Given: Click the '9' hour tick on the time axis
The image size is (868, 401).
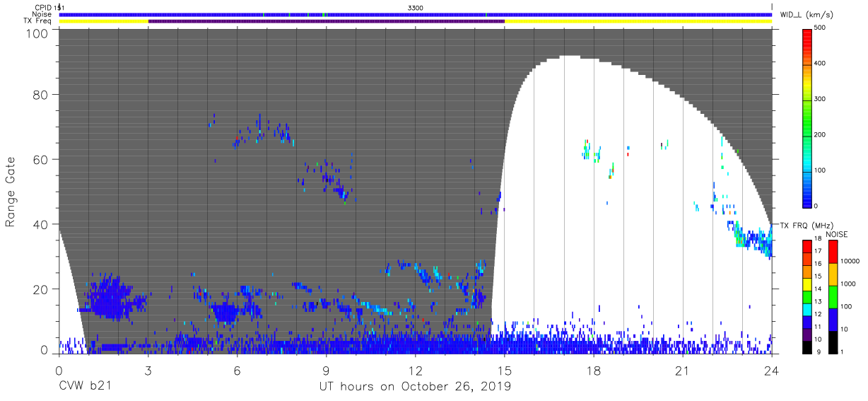Looking at the screenshot, I should [x=327, y=370].
